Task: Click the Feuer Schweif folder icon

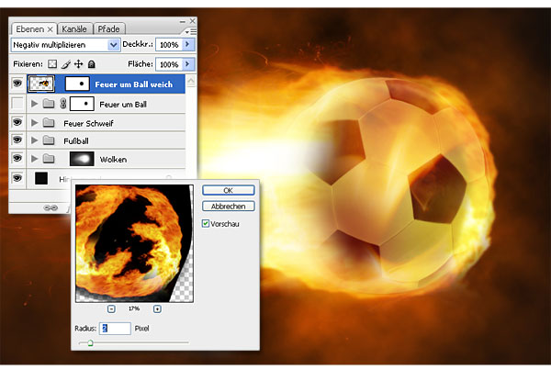Action: pos(49,123)
